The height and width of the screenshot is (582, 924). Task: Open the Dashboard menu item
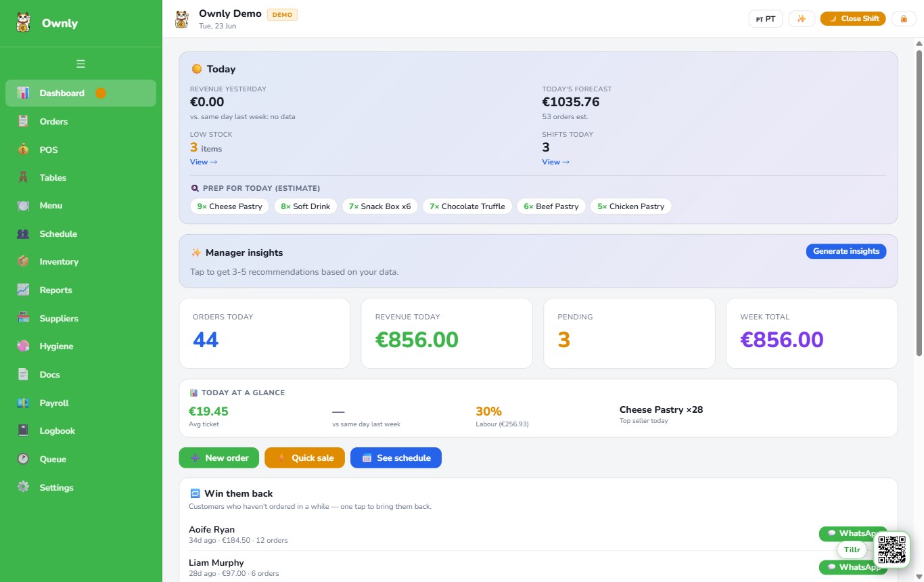(80, 93)
